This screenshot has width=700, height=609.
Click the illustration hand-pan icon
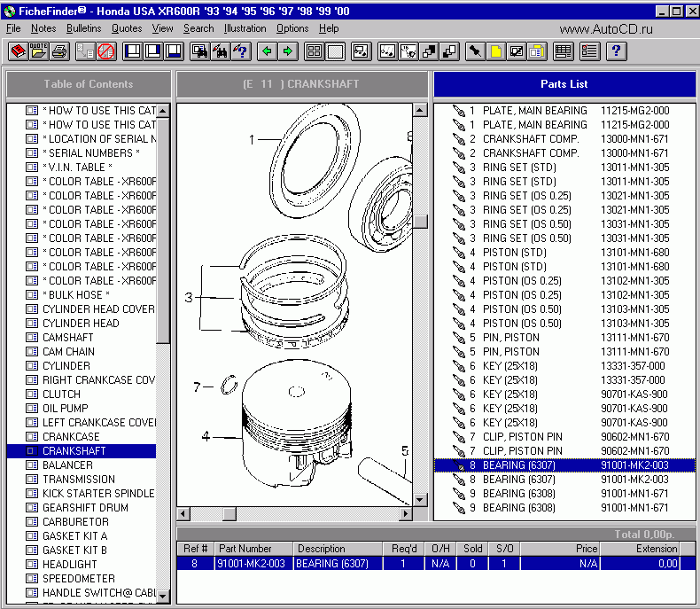(408, 51)
